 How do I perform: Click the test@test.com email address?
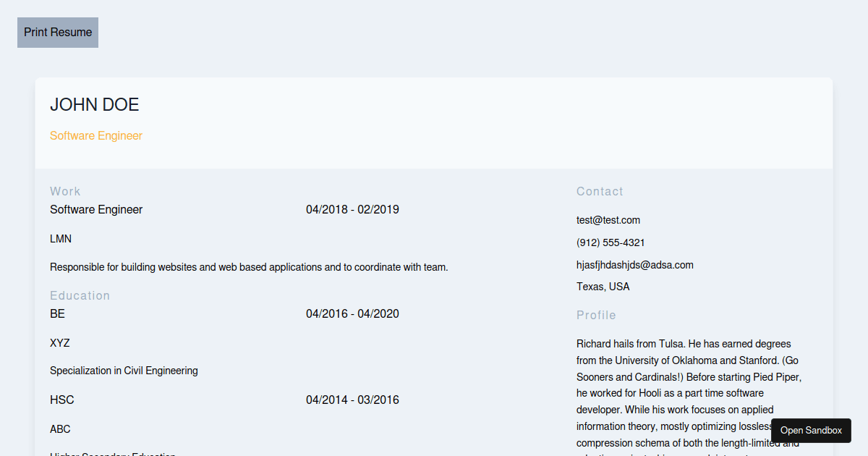click(608, 220)
